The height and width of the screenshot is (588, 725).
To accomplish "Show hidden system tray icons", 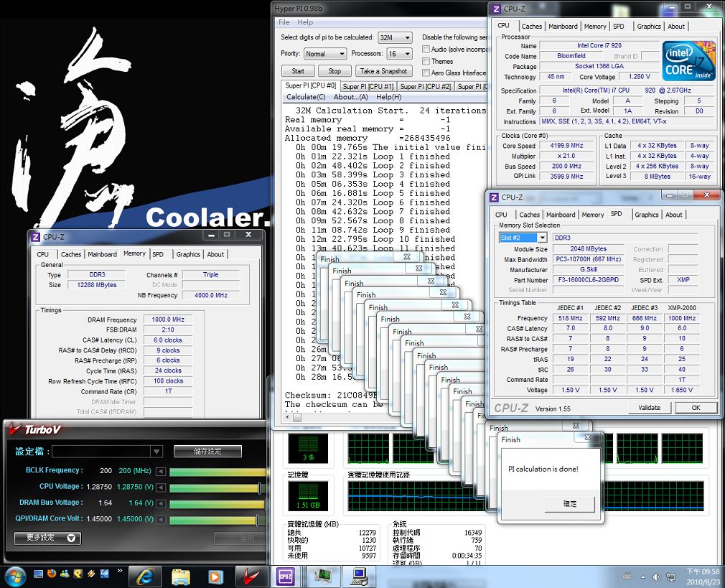I will (642, 577).
